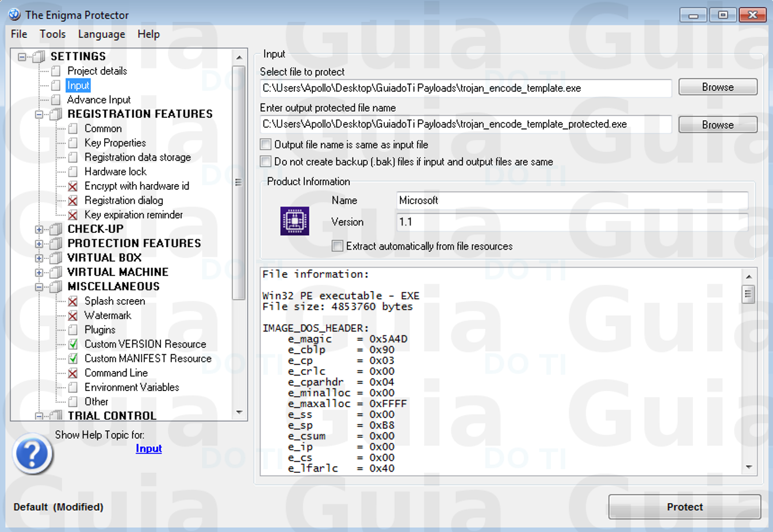
Task: Click the product Name text field
Action: click(x=572, y=200)
